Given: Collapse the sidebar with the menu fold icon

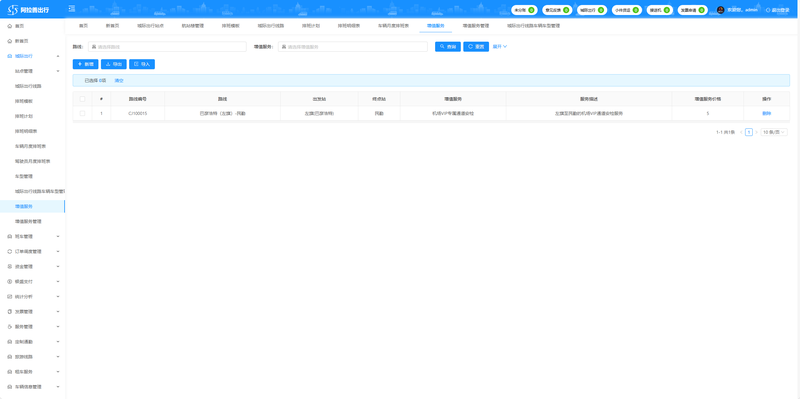Looking at the screenshot, I should 71,9.
